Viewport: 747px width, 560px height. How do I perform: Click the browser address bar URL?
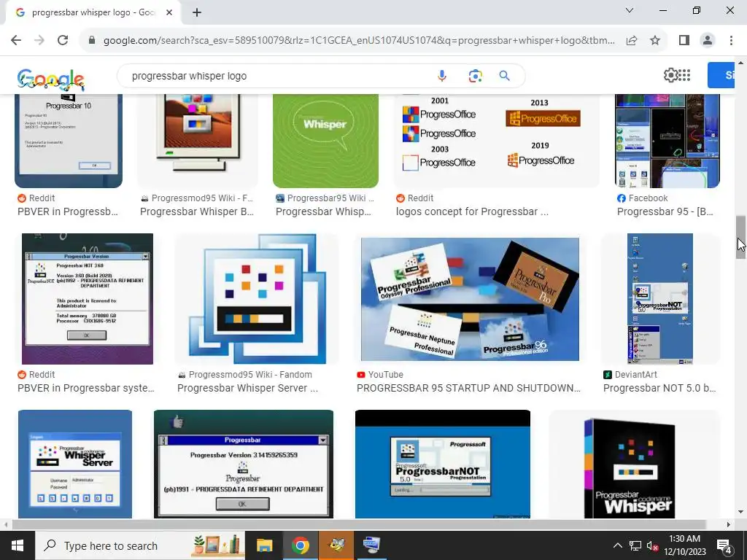coord(359,41)
